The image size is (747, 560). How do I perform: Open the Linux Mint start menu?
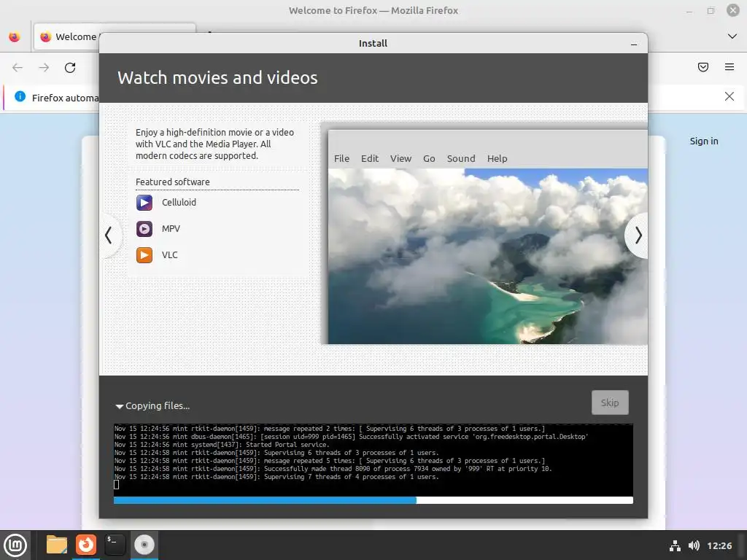click(x=15, y=545)
